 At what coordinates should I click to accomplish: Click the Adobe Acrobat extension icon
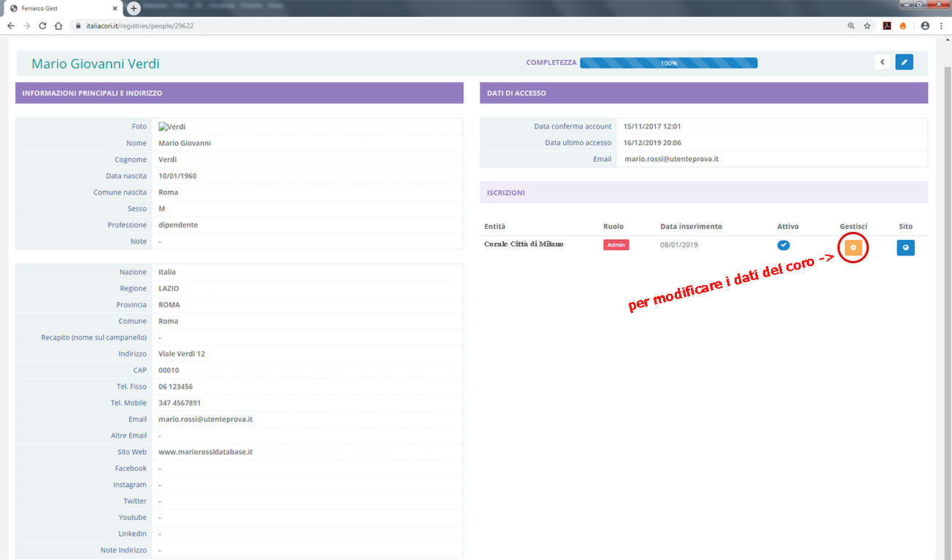click(x=887, y=26)
